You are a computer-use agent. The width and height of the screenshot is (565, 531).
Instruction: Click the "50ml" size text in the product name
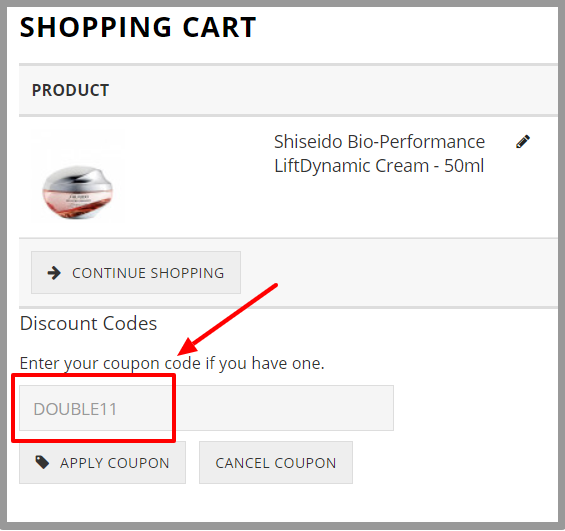464,166
